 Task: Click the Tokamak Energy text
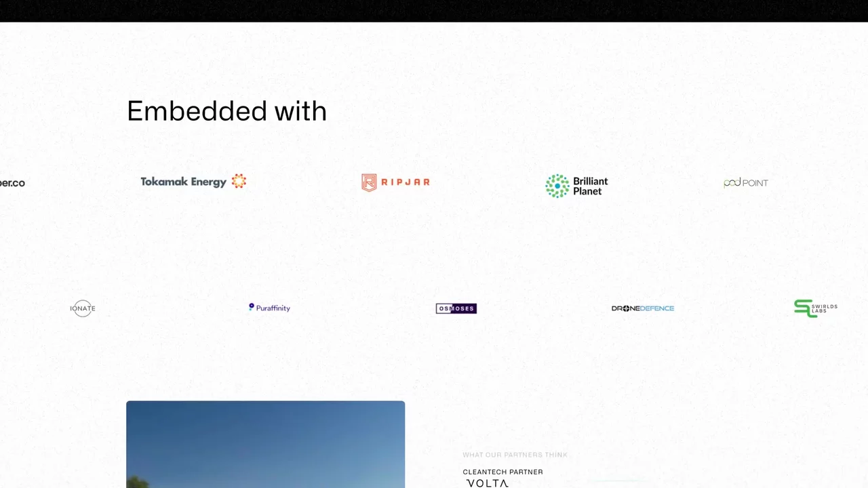(x=184, y=182)
